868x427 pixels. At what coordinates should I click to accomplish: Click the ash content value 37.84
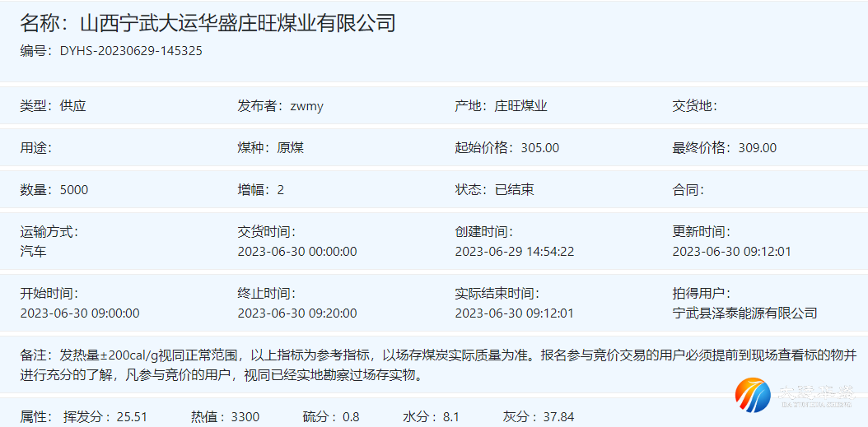pyautogui.click(x=559, y=417)
